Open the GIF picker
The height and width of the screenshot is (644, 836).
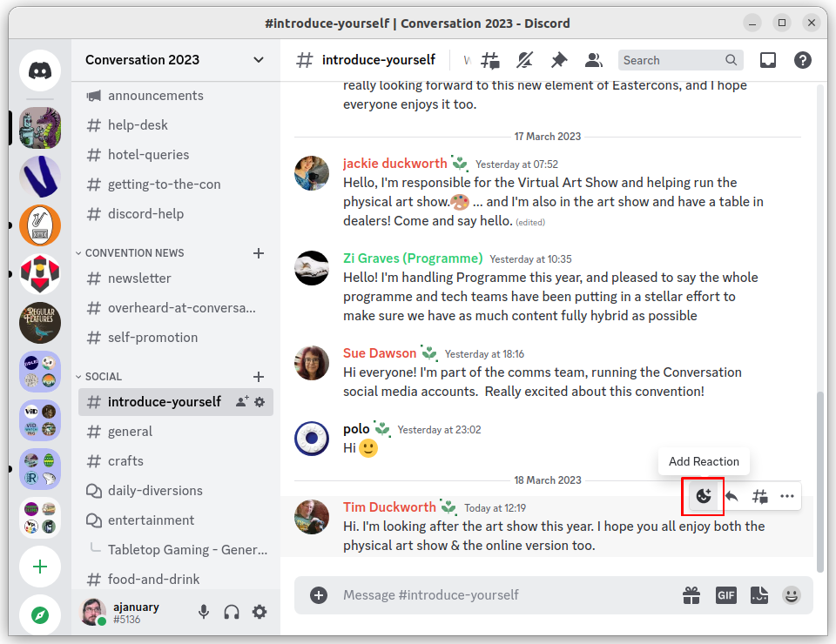click(725, 595)
